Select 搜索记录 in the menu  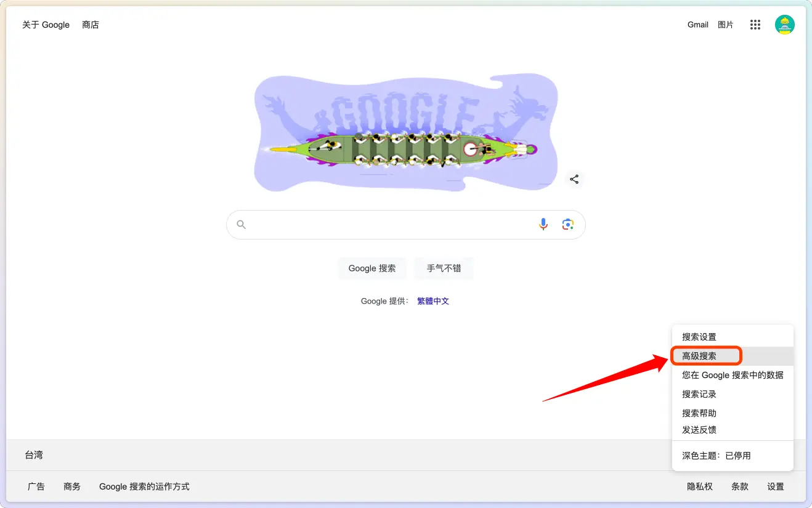733,394
